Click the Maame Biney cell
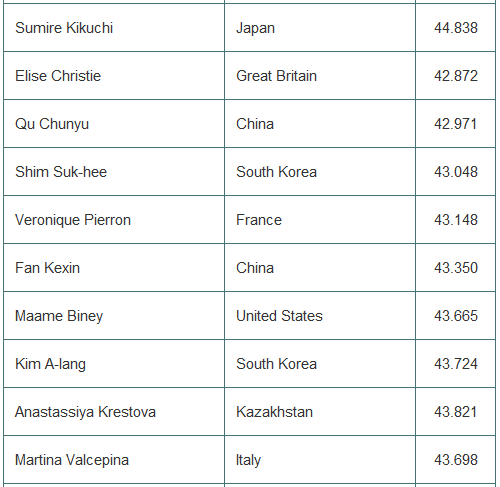 pyautogui.click(x=114, y=316)
